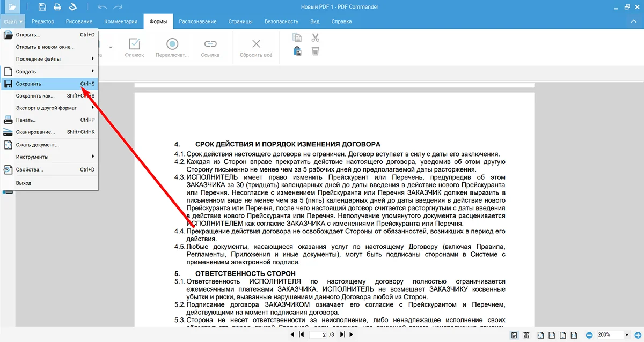The height and width of the screenshot is (342, 644).
Task: Open Свойства... document properties
Action: [50, 169]
